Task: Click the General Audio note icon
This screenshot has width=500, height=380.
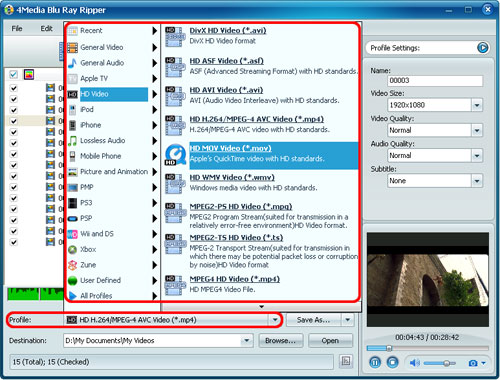Action: (72, 63)
